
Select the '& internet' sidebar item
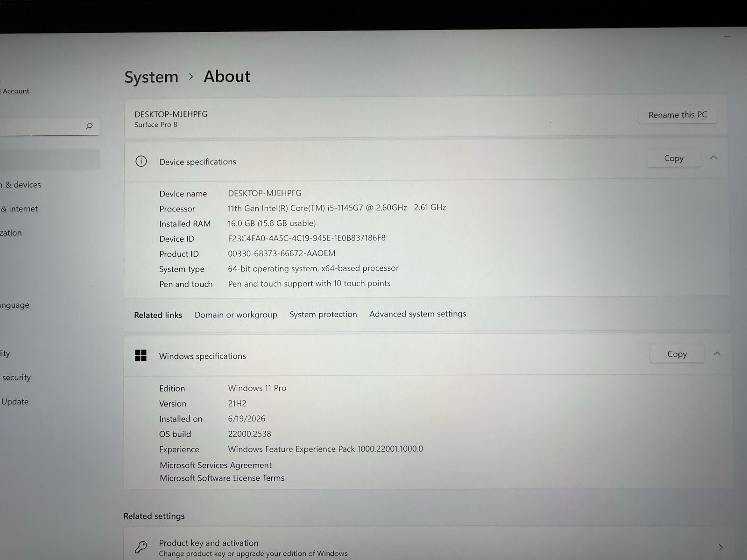20,209
